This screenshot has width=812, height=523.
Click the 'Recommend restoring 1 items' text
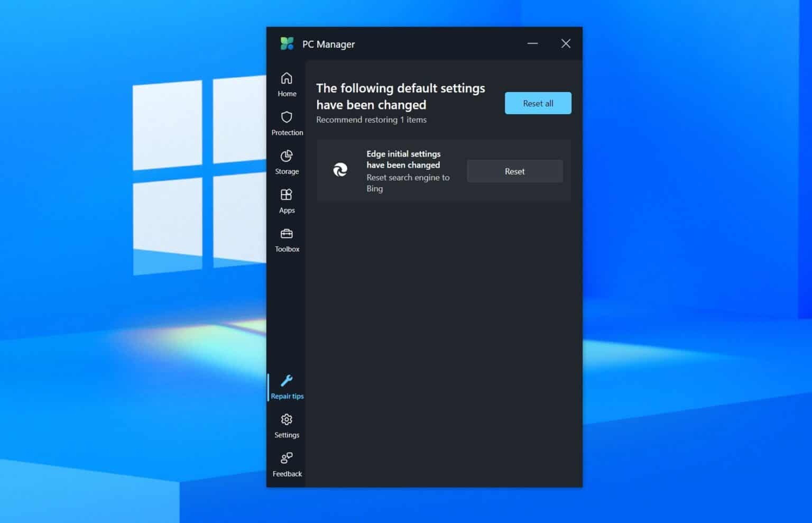371,120
